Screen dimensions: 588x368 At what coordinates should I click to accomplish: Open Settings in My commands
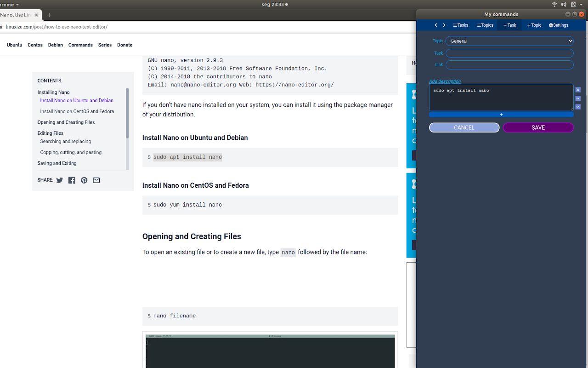coord(559,25)
